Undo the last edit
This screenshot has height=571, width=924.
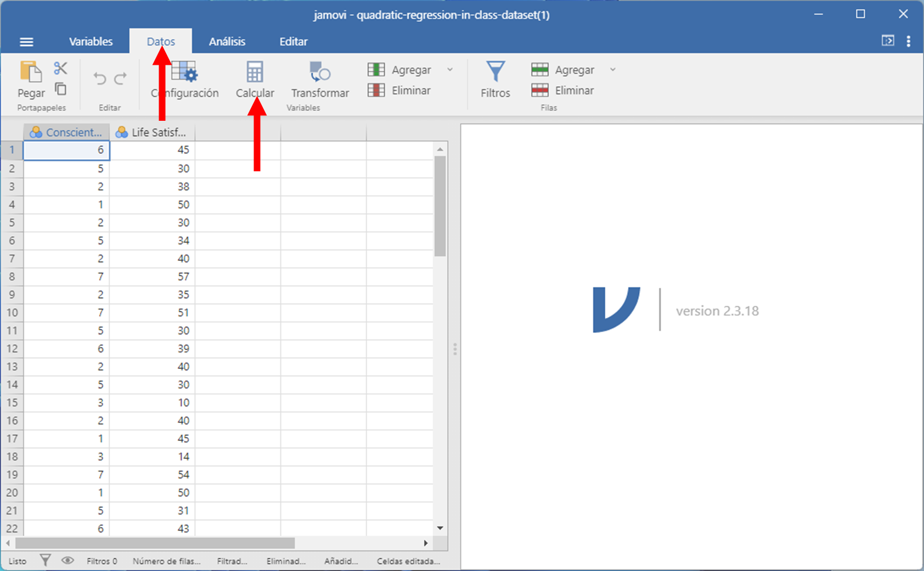(x=99, y=79)
